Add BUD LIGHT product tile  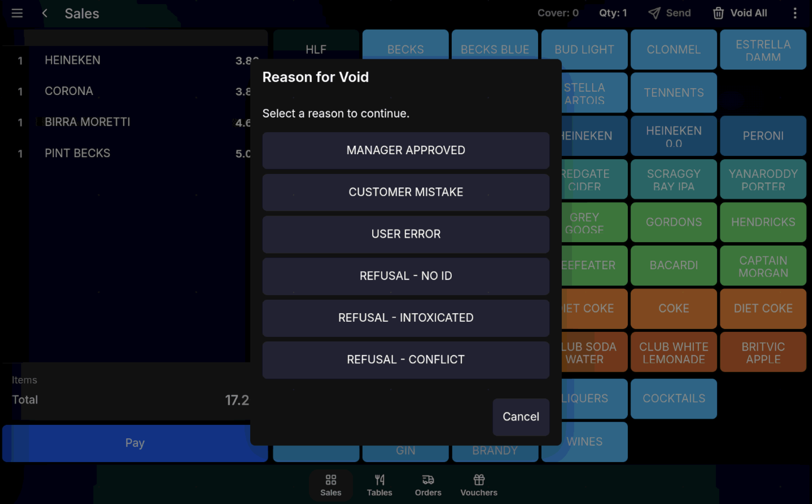(x=584, y=49)
